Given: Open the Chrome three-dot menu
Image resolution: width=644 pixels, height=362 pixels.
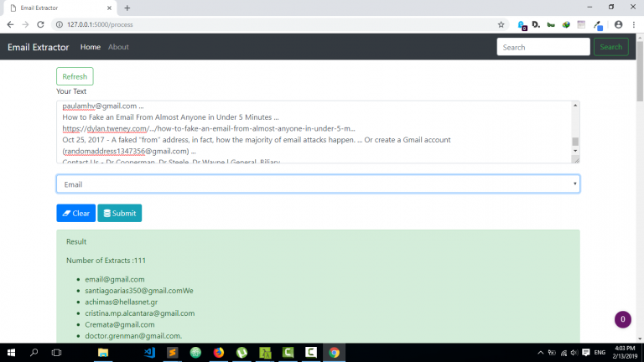Looking at the screenshot, I should pyautogui.click(x=634, y=24).
